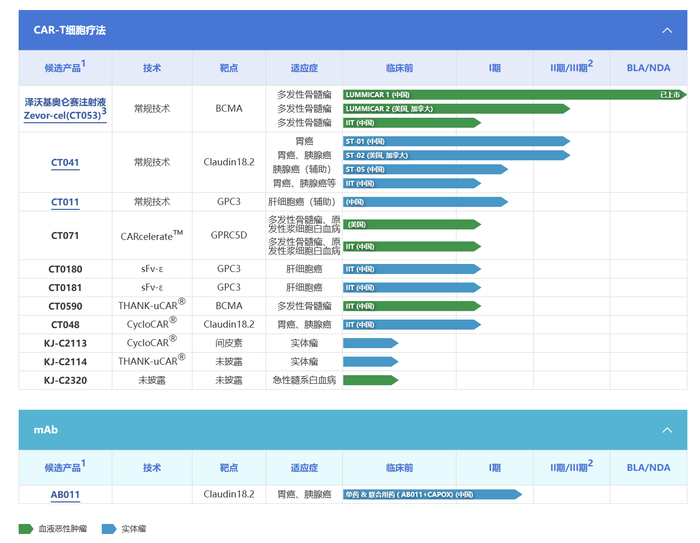Click the 肝细胞癌（辅助） indication cell

[302, 202]
